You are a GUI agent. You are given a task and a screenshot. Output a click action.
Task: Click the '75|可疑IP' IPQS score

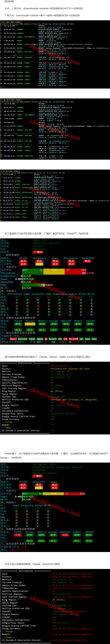click(46, 285)
